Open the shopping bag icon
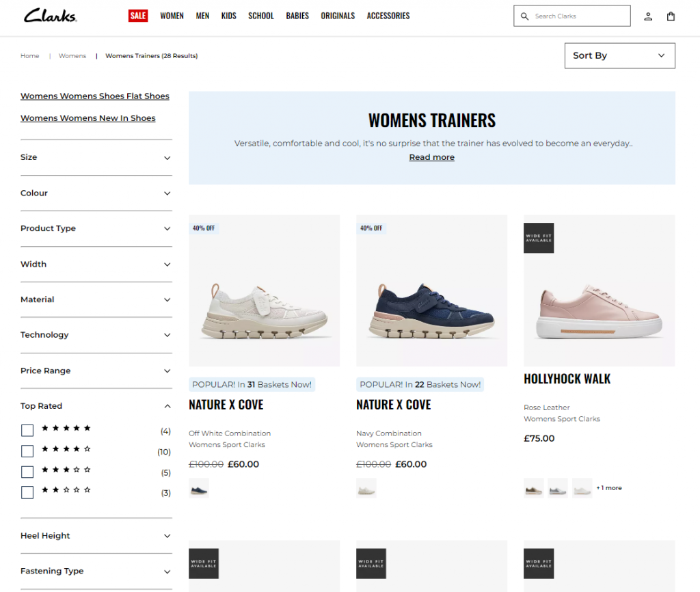The height and width of the screenshot is (592, 700). click(671, 16)
